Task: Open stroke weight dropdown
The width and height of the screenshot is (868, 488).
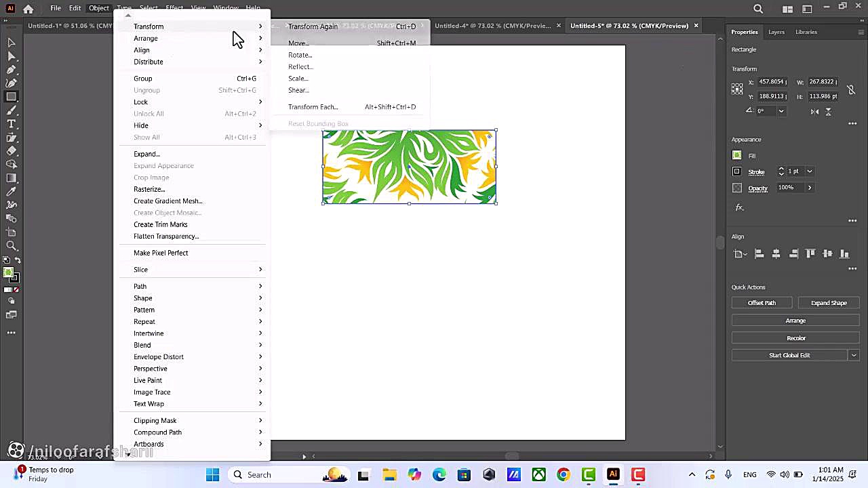Action: 809,171
